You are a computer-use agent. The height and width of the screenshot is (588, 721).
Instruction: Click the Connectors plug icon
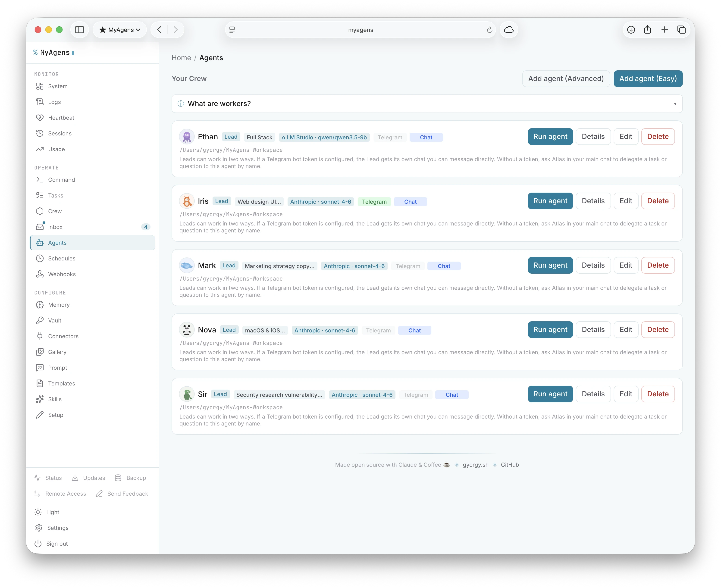coord(40,336)
